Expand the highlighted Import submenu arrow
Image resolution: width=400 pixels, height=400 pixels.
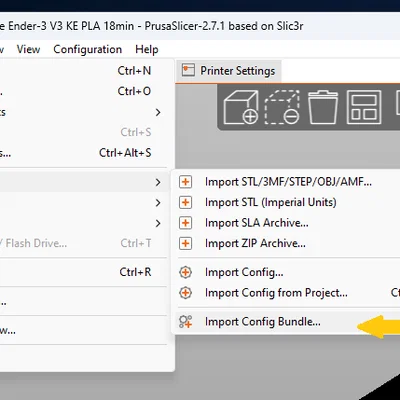coord(158,182)
